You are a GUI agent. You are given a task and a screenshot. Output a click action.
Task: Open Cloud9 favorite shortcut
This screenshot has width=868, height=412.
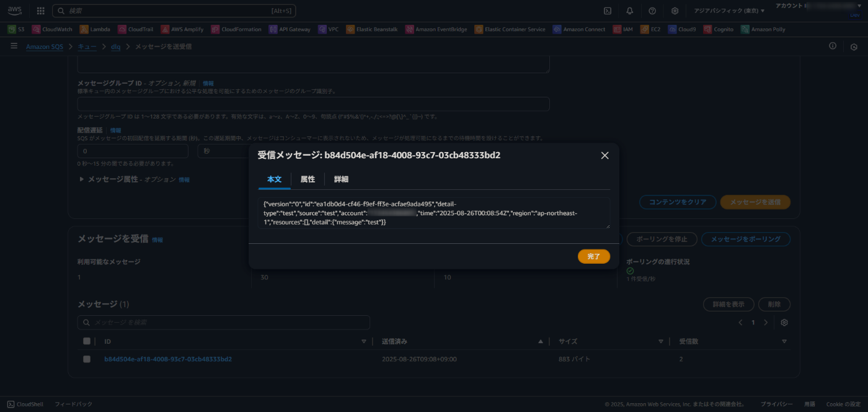point(682,29)
